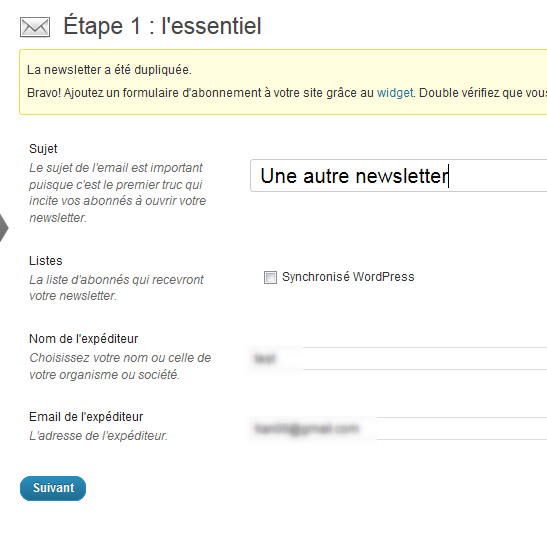Image resolution: width=547 pixels, height=544 pixels.
Task: Click the subject importance description text
Action: click(x=118, y=193)
